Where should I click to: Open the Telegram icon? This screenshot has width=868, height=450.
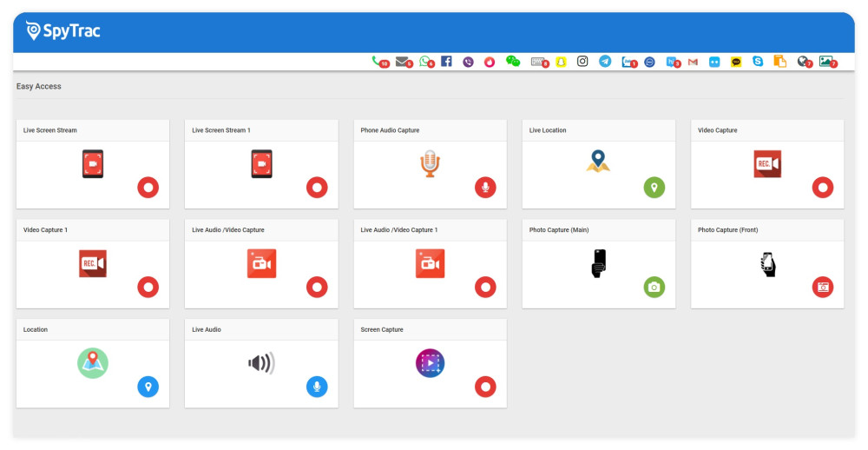605,61
